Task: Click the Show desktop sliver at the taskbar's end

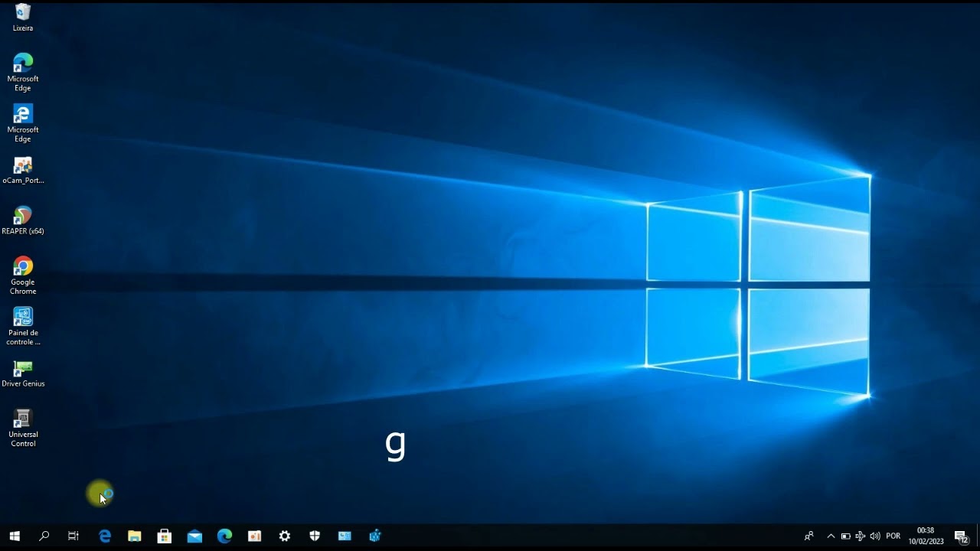Action: (978, 536)
